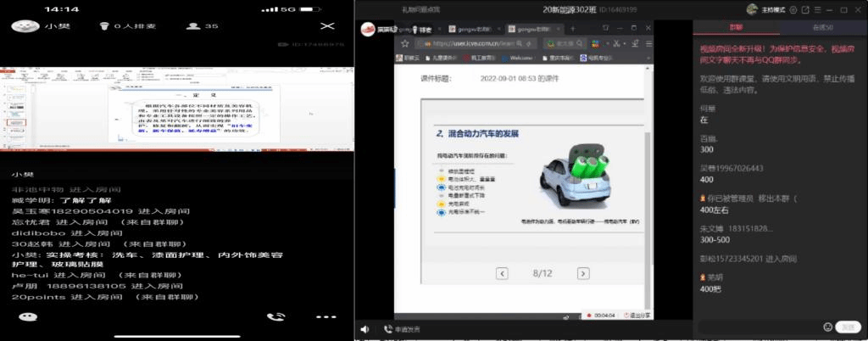Click the pop-out share icon in title bar
The width and height of the screenshot is (868, 341).
pyautogui.click(x=805, y=10)
